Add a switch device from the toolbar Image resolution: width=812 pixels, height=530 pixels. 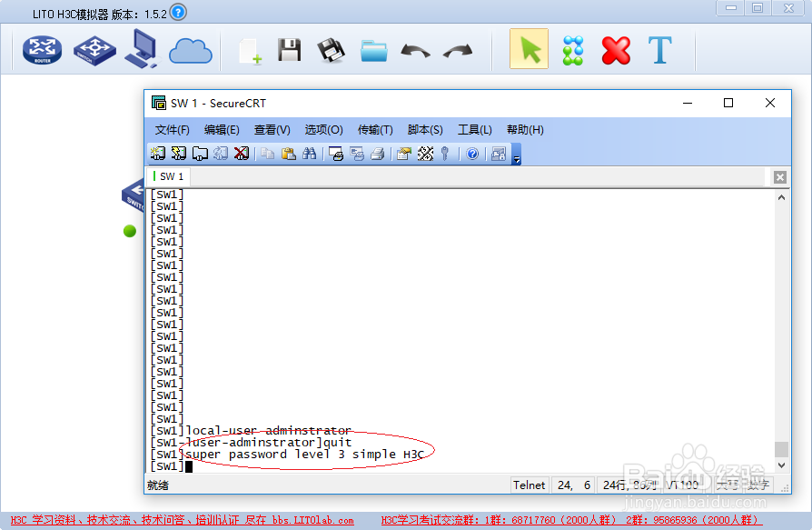click(94, 50)
